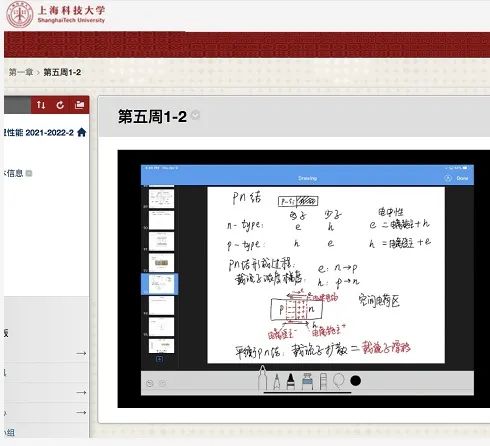Click the redo icon in drawing toolbar
The width and height of the screenshot is (490, 446).
162,383
